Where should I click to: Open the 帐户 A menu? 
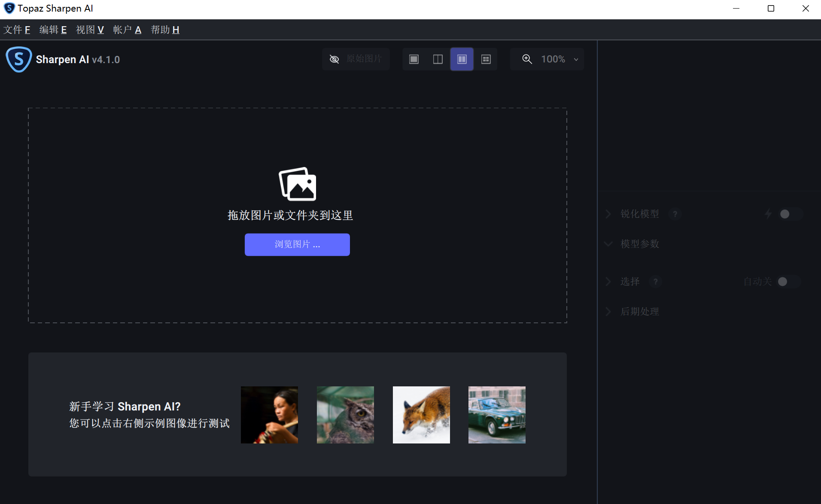(127, 30)
